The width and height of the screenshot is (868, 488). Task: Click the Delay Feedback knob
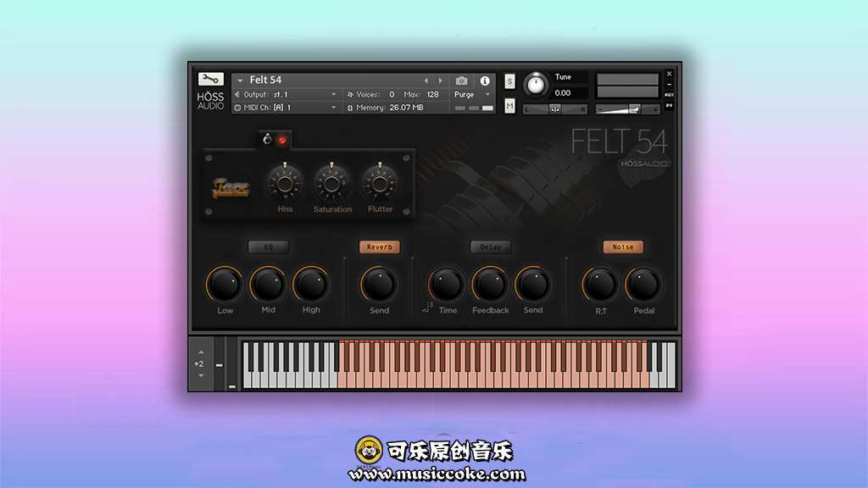[x=490, y=285]
